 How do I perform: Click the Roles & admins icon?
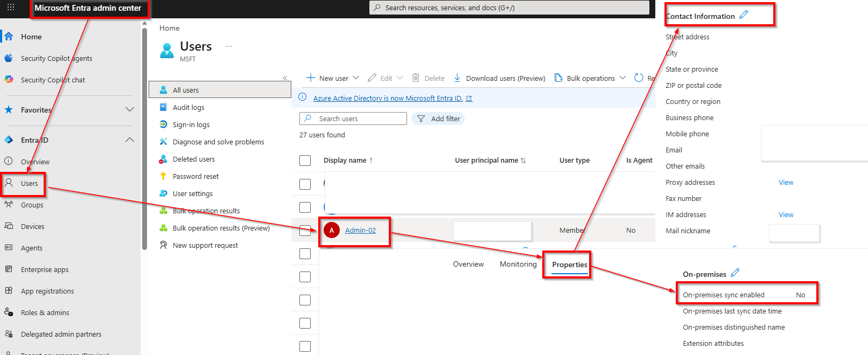(9, 312)
